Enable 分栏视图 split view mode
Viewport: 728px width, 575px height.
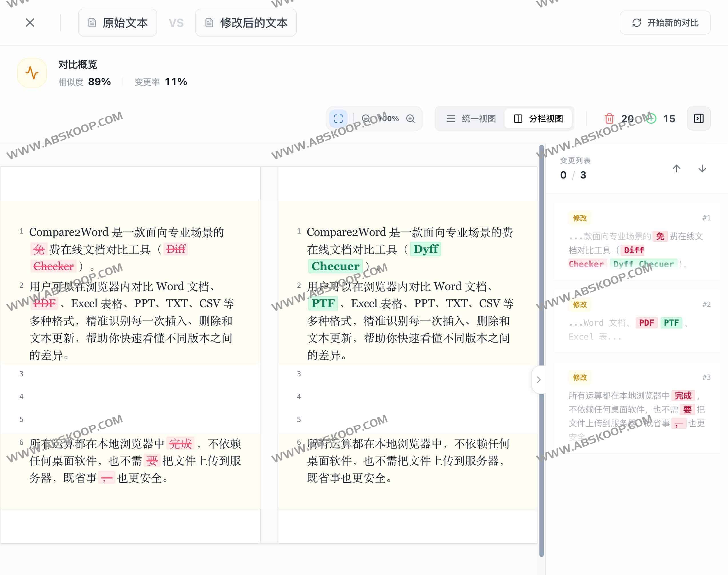538,118
